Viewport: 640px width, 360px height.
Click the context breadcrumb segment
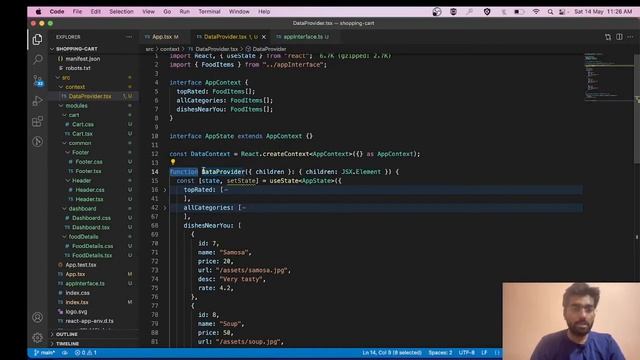(170, 49)
